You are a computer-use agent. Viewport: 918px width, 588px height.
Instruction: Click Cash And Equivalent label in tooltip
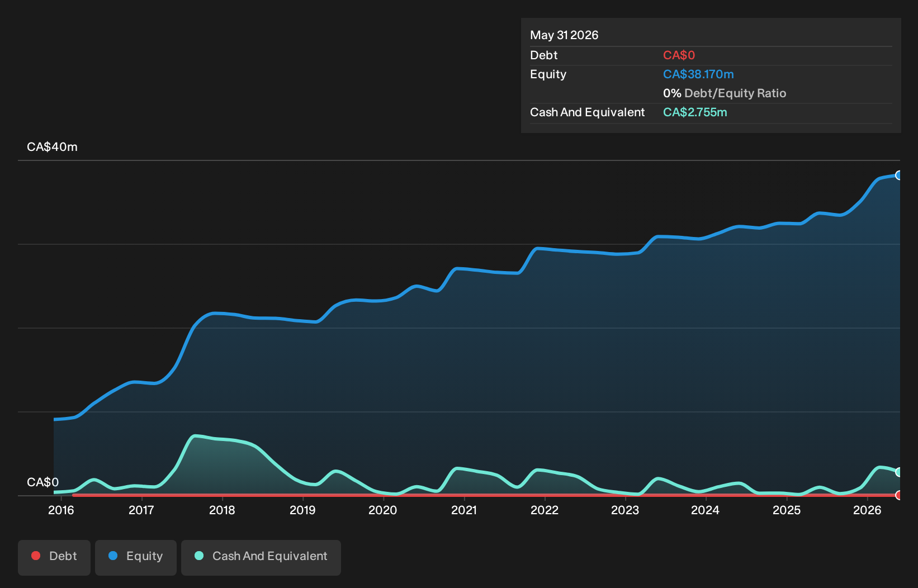point(587,112)
